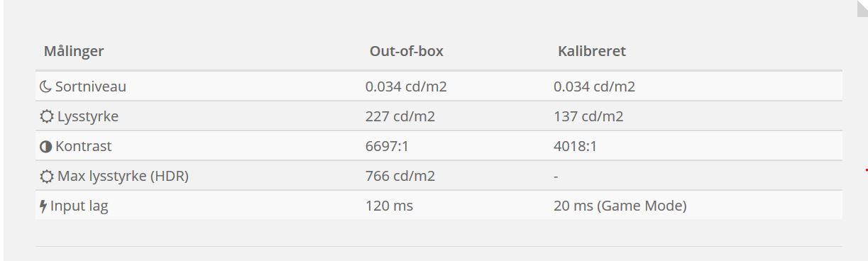This screenshot has width=868, height=261.
Task: Click the 227 cd/m2 out-of-box value
Action: point(400,116)
